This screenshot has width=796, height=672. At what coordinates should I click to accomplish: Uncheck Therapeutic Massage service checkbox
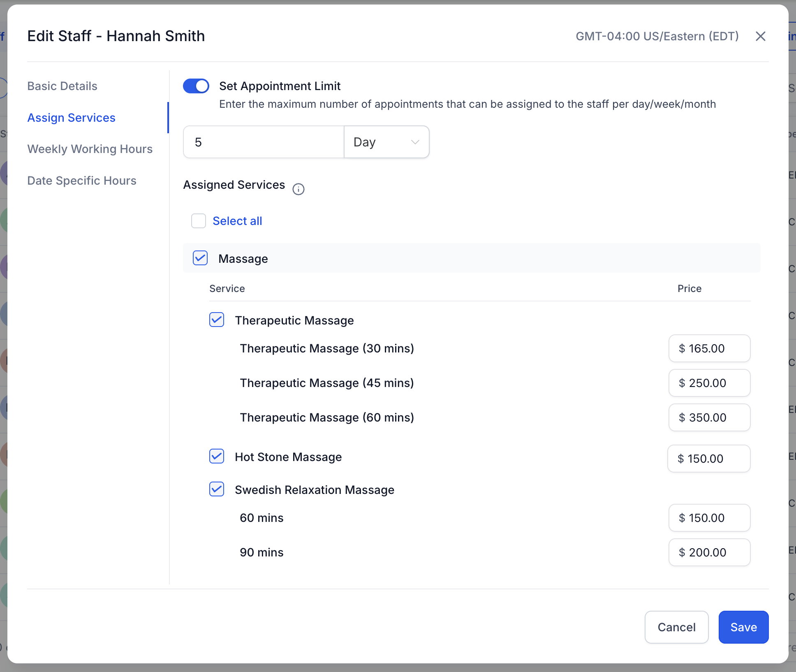(x=217, y=320)
